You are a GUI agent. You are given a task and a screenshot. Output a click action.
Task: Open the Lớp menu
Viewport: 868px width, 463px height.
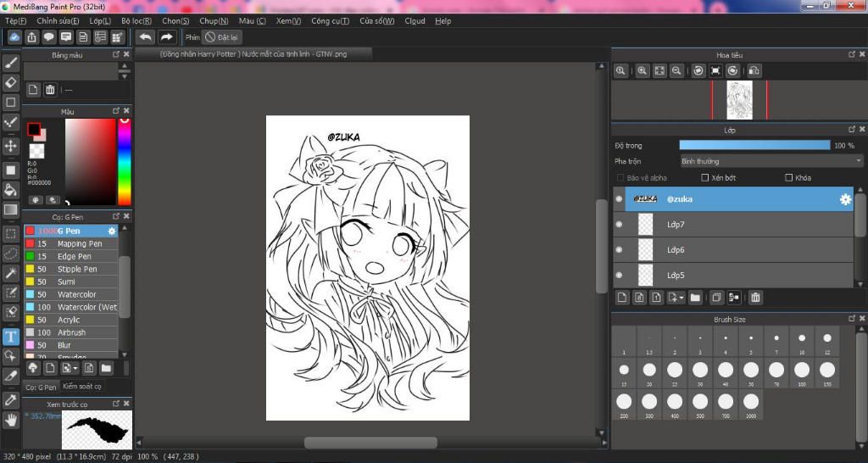[100, 21]
